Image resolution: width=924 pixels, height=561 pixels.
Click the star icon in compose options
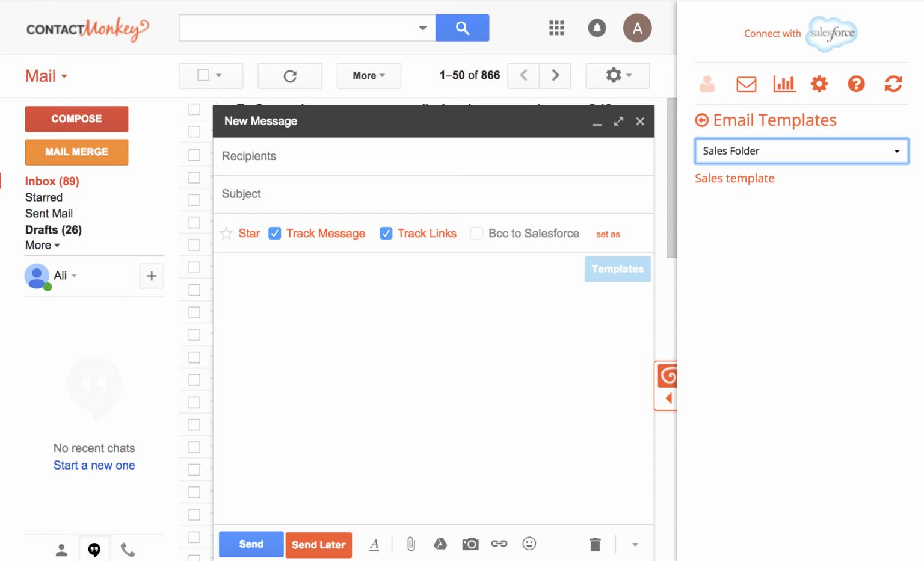coord(226,233)
